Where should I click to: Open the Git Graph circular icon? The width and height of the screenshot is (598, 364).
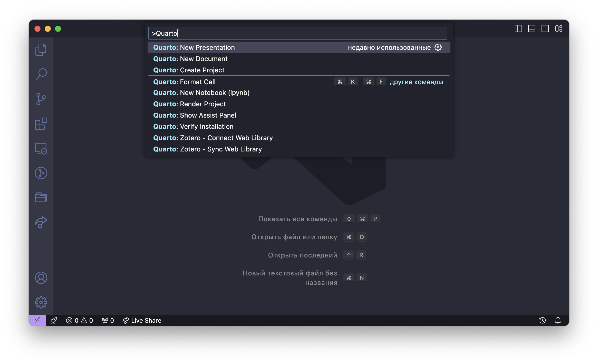[41, 173]
